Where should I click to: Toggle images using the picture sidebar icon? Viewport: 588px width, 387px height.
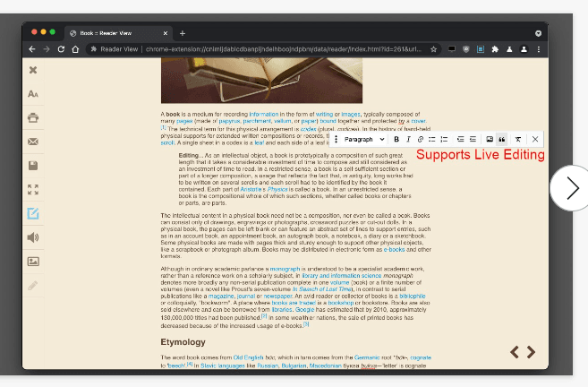[x=33, y=262]
